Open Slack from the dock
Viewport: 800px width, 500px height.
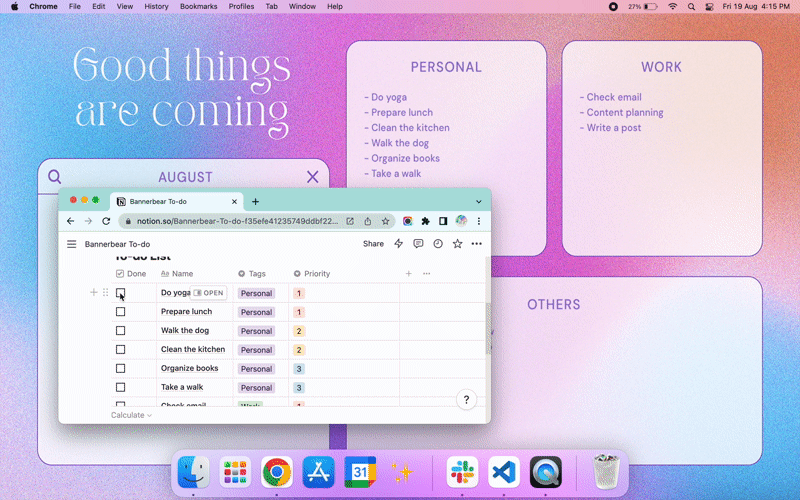[462, 472]
